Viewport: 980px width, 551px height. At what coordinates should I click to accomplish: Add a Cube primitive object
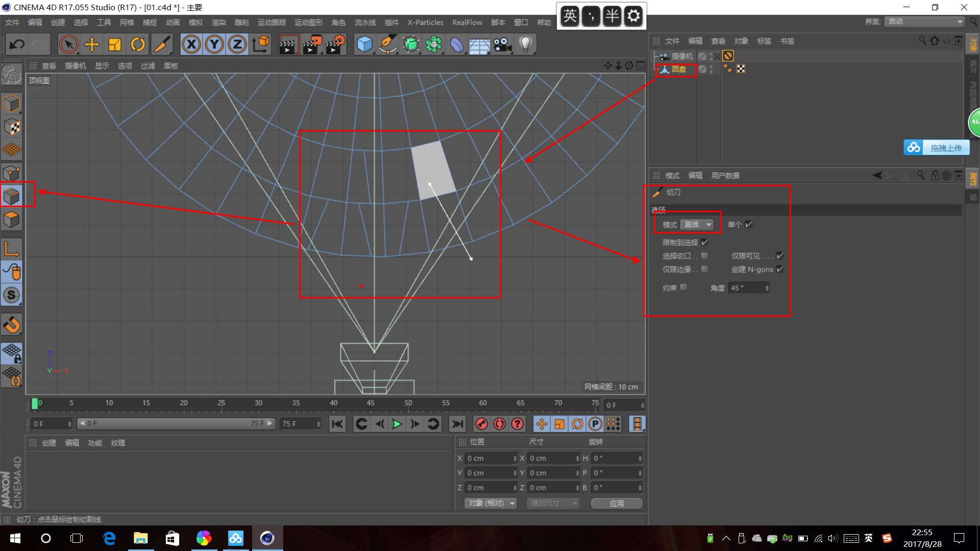tap(364, 45)
